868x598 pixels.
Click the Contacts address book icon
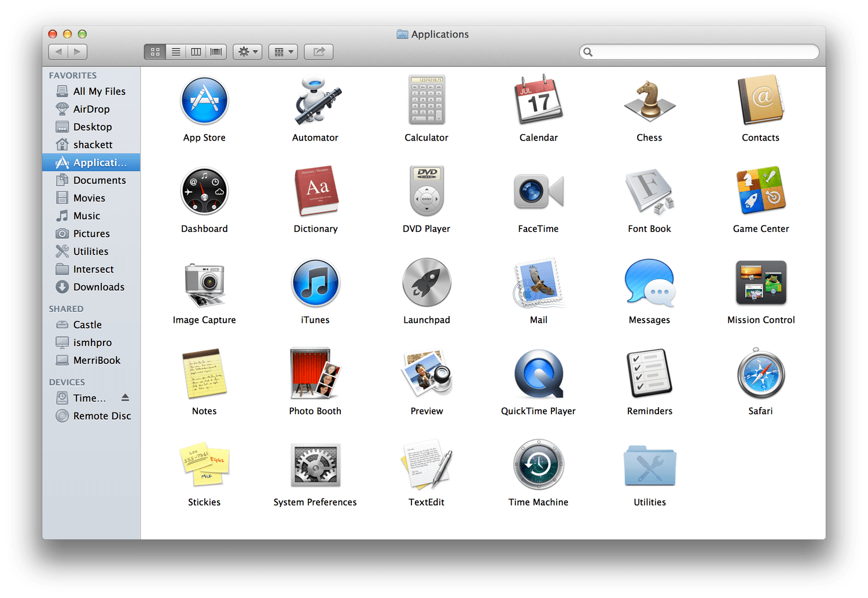tap(761, 100)
